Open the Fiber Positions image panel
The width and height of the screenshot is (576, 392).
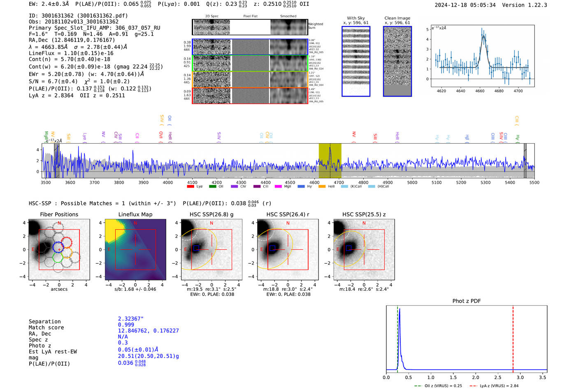pos(59,249)
